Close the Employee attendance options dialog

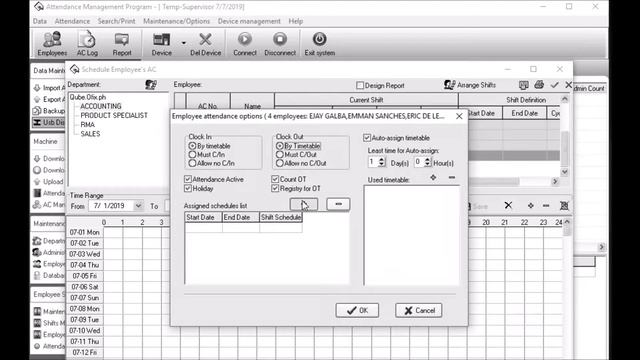459,116
